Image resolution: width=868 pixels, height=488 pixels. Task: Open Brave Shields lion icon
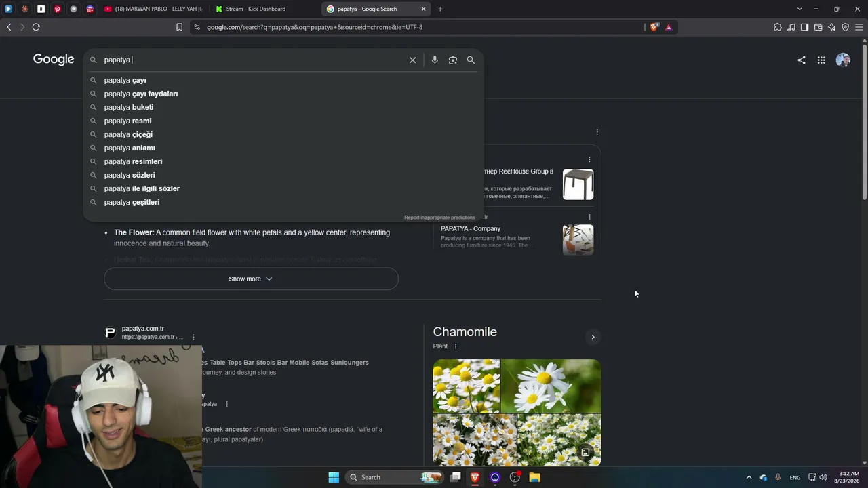654,27
